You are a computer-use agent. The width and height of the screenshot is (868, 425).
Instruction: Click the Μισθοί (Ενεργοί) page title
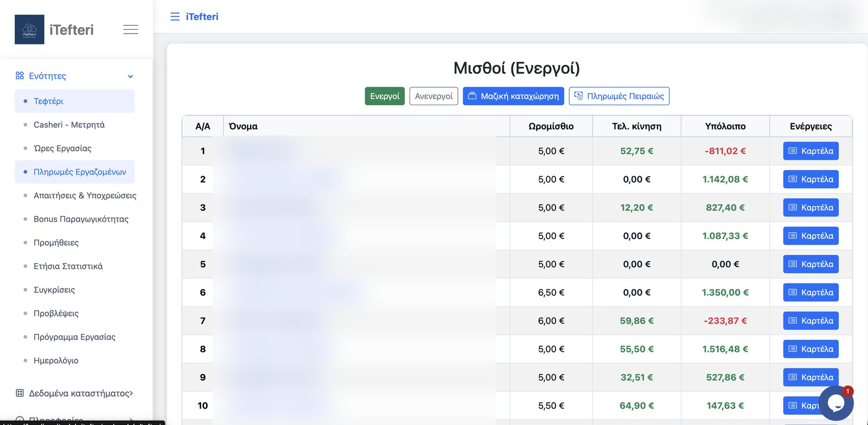coord(516,68)
